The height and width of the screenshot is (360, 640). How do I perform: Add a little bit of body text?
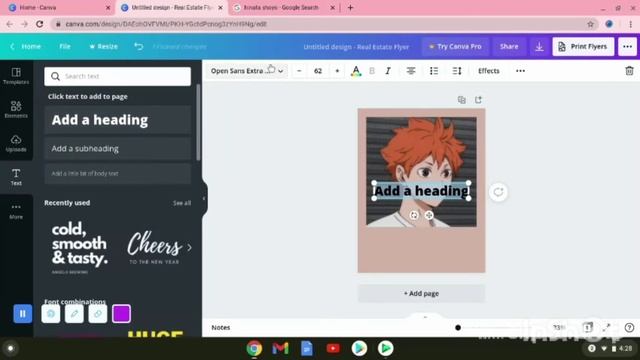click(x=118, y=173)
